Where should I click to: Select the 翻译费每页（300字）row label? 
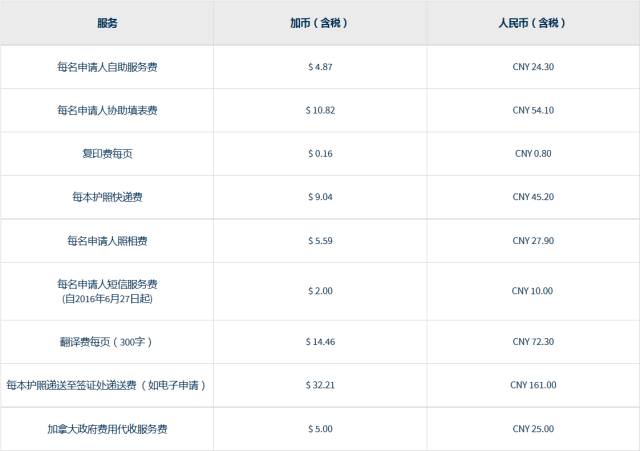[x=106, y=341]
